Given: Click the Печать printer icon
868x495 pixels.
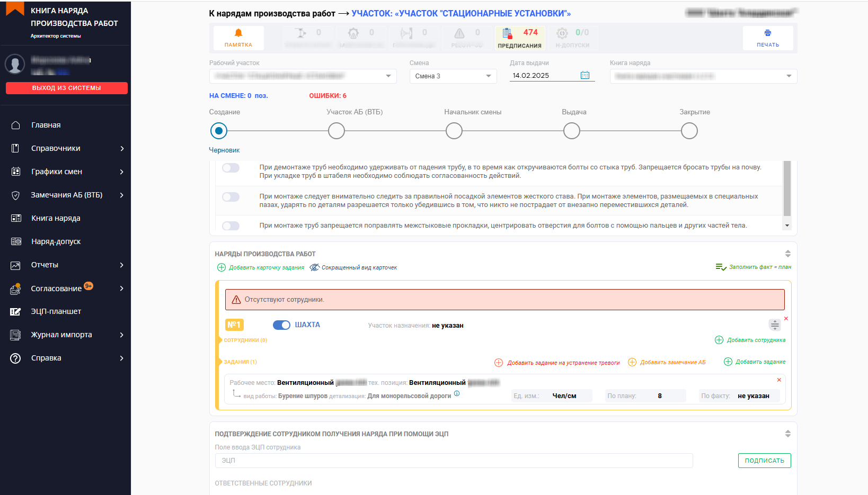Looking at the screenshot, I should (x=767, y=33).
